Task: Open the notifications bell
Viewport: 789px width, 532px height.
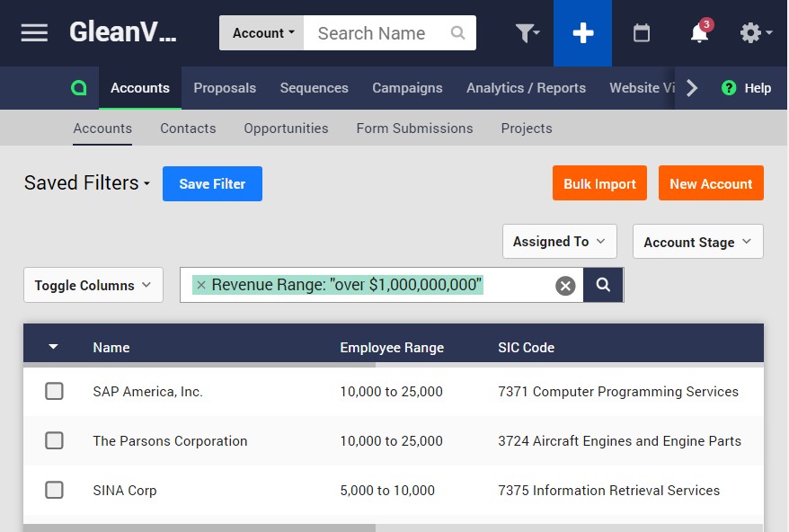Action: click(x=700, y=31)
